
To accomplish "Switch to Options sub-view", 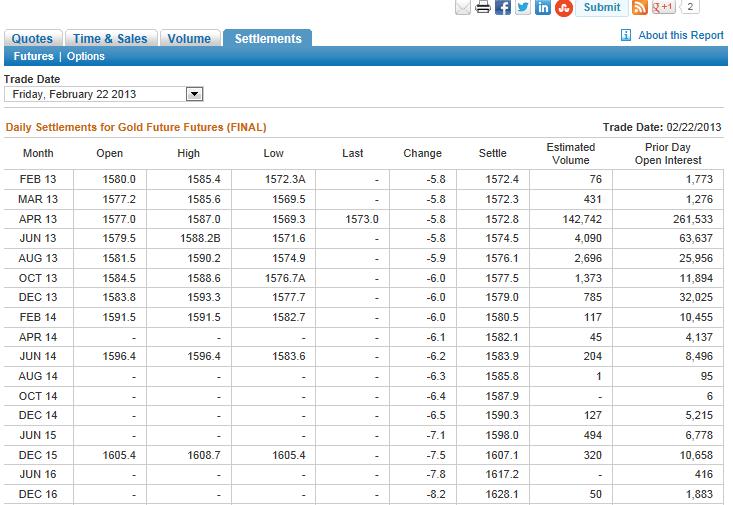I will (x=86, y=57).
